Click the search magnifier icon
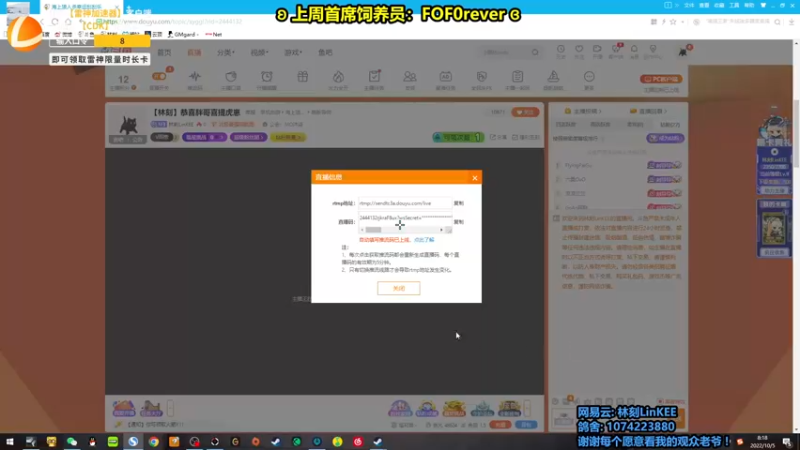 (x=535, y=52)
